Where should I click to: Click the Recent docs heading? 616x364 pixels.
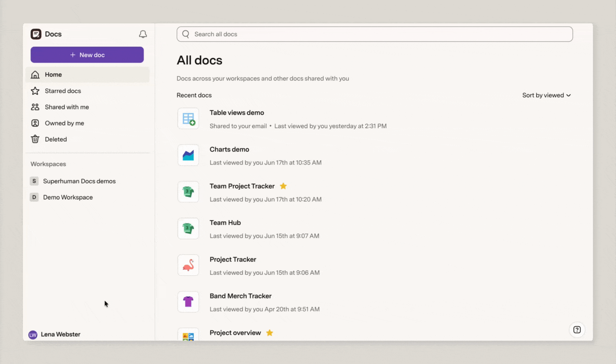[x=194, y=95]
